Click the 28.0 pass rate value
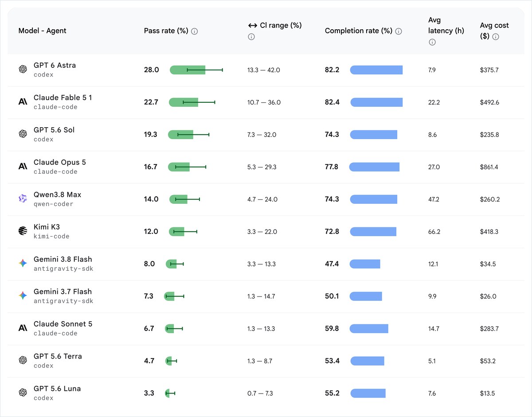 click(151, 70)
